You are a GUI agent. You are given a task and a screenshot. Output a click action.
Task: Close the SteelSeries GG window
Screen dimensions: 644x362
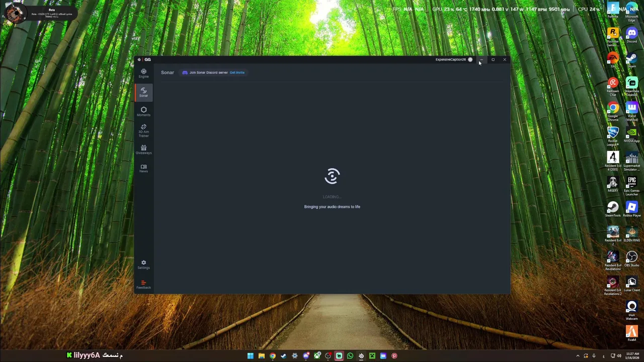tap(505, 59)
